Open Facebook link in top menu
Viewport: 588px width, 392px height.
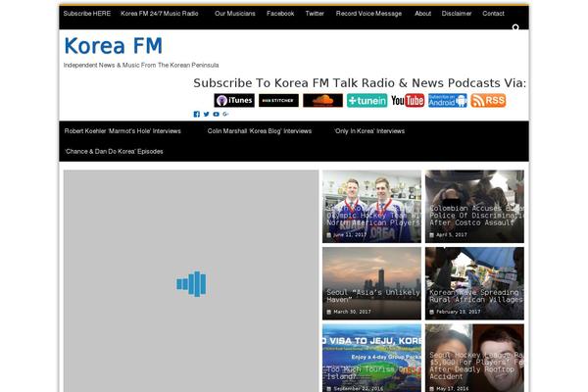[x=280, y=14]
